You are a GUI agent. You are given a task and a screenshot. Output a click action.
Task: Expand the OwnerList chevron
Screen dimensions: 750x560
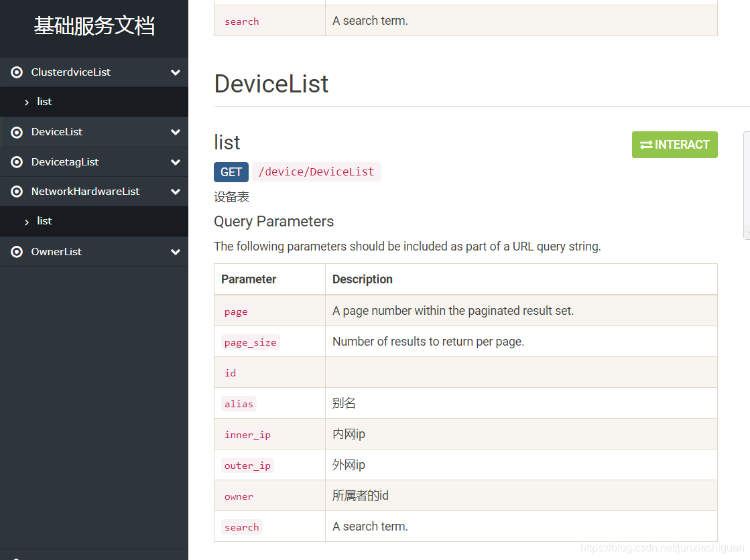tap(176, 252)
